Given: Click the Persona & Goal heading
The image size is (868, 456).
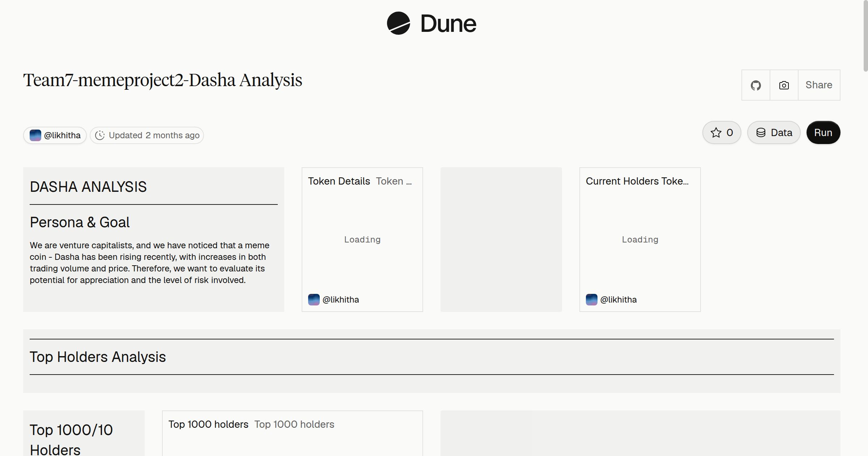Looking at the screenshot, I should click(80, 222).
